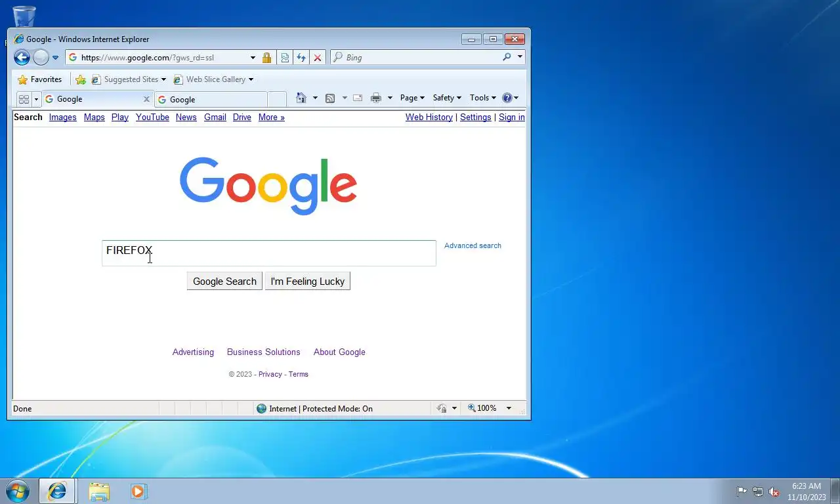
Task: Open the Advertising link
Action: click(193, 352)
